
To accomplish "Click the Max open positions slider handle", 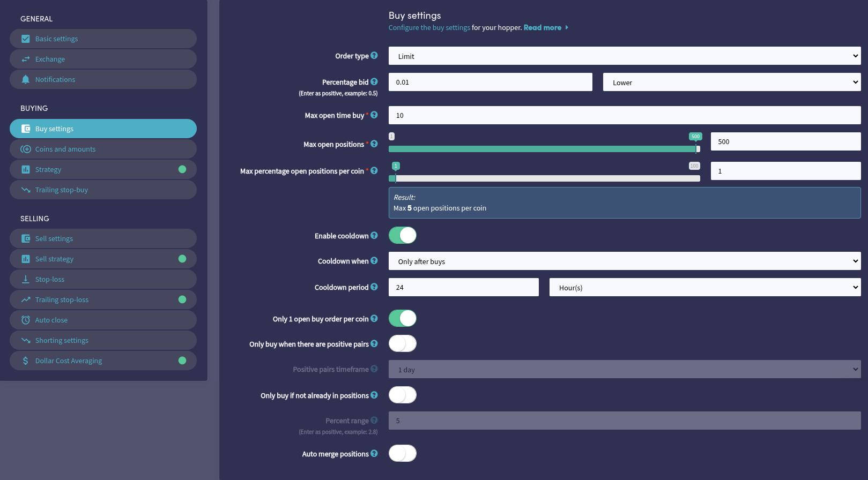I will click(x=697, y=148).
